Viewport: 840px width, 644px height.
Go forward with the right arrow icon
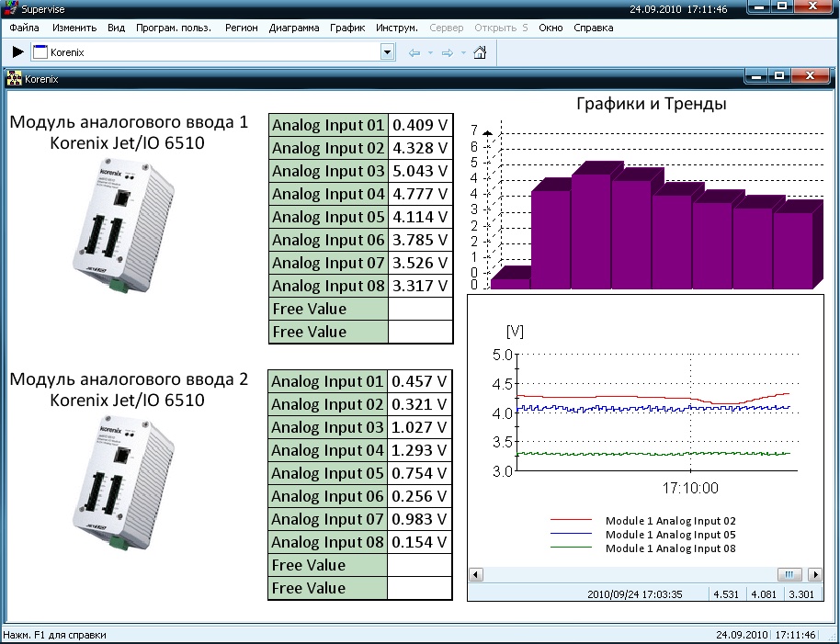click(448, 52)
